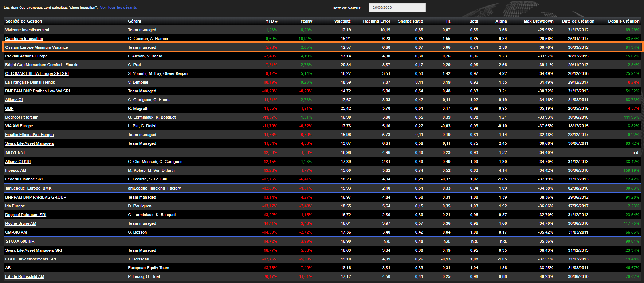Screen dimensions: 644x283
Task: Open OFI SMART BETA Europe SRI SRI link
Action: pos(37,73)
